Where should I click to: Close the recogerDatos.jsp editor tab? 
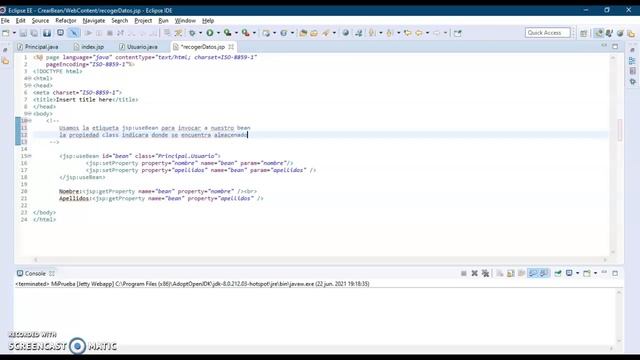[231, 47]
